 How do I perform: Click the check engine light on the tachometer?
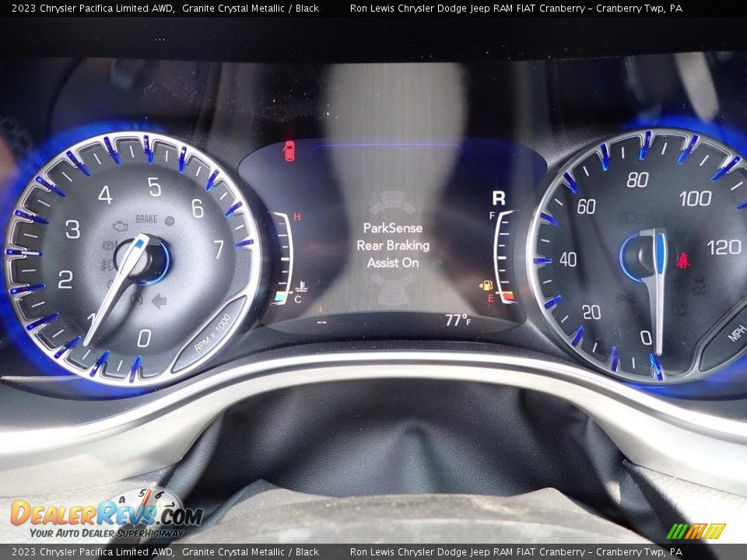click(x=121, y=226)
